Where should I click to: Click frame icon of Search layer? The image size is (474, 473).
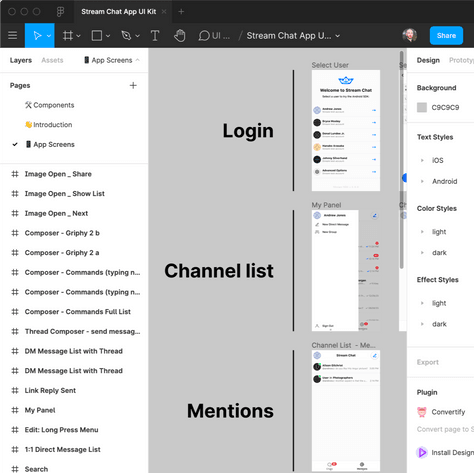tap(15, 469)
